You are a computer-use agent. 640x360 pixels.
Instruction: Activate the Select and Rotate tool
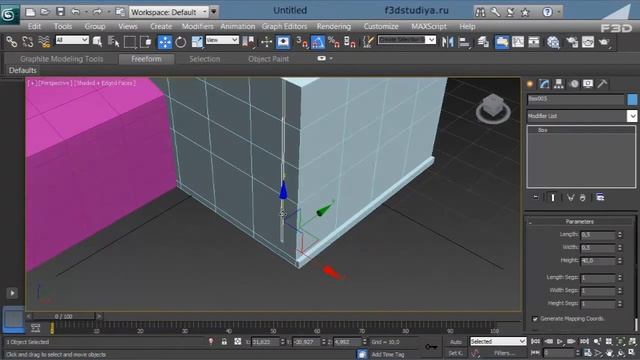point(181,42)
